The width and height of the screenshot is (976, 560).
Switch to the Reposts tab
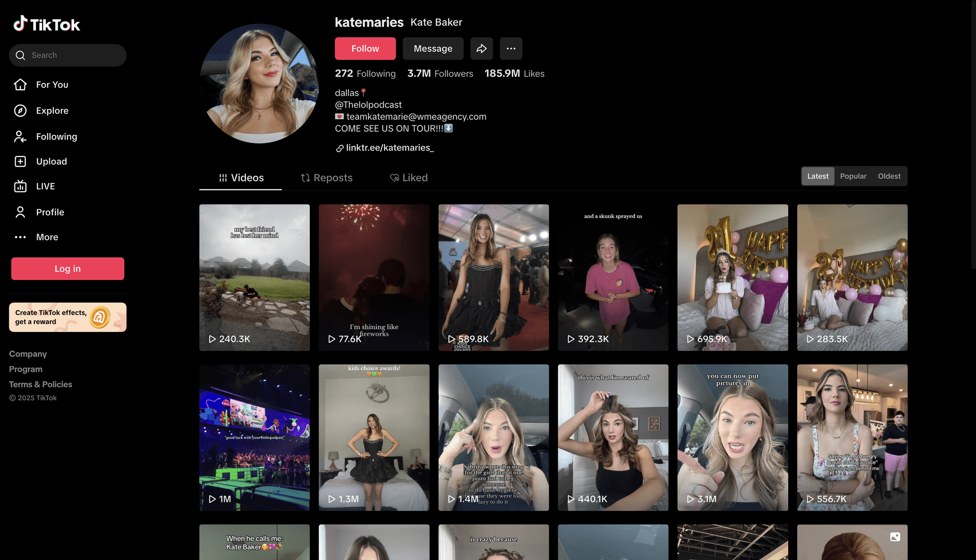coord(326,178)
